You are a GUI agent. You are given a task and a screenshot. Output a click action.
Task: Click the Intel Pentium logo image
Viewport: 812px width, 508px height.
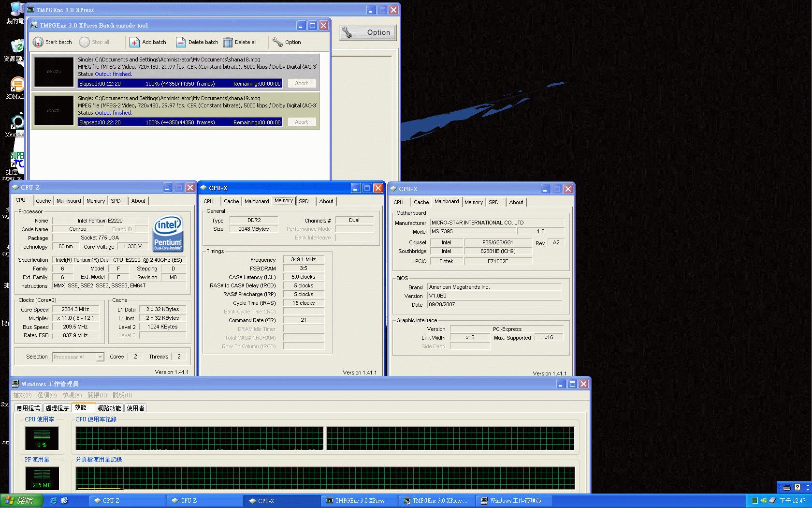(168, 233)
